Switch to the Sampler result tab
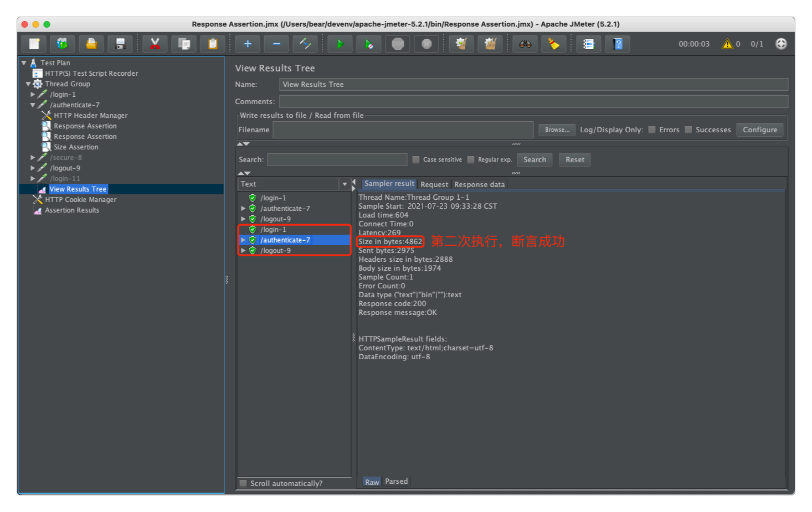This screenshot has height=512, width=812. coord(389,184)
